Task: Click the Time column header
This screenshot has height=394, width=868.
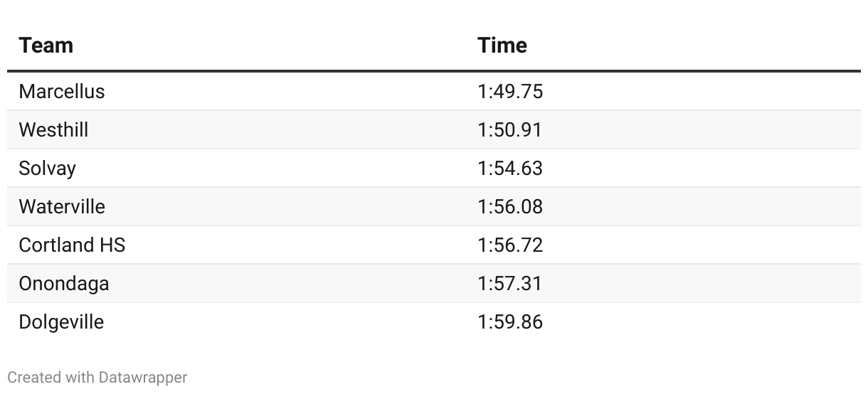Action: pyautogui.click(x=502, y=46)
